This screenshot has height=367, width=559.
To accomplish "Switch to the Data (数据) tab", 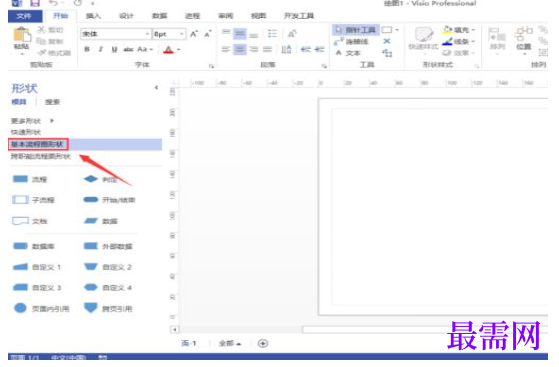I will [159, 16].
